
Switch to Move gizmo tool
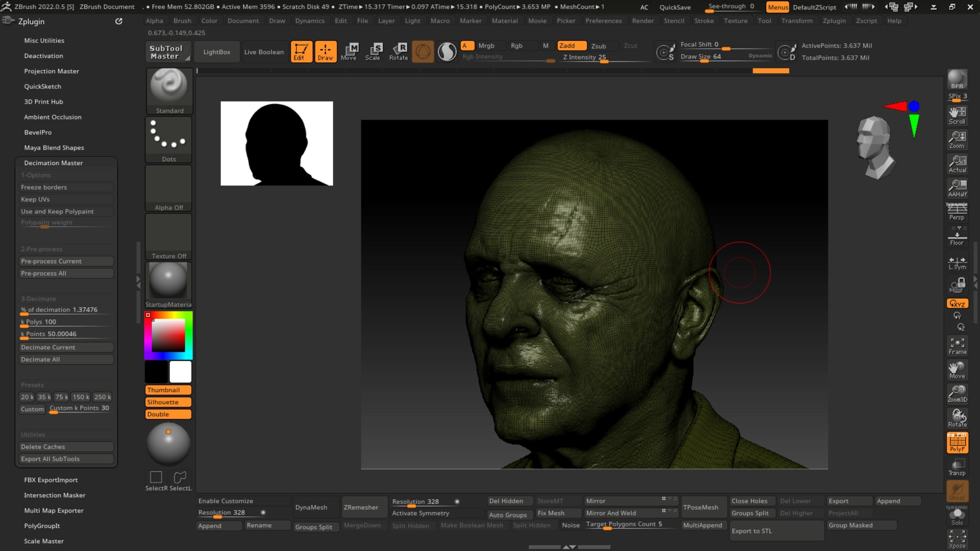tap(349, 52)
